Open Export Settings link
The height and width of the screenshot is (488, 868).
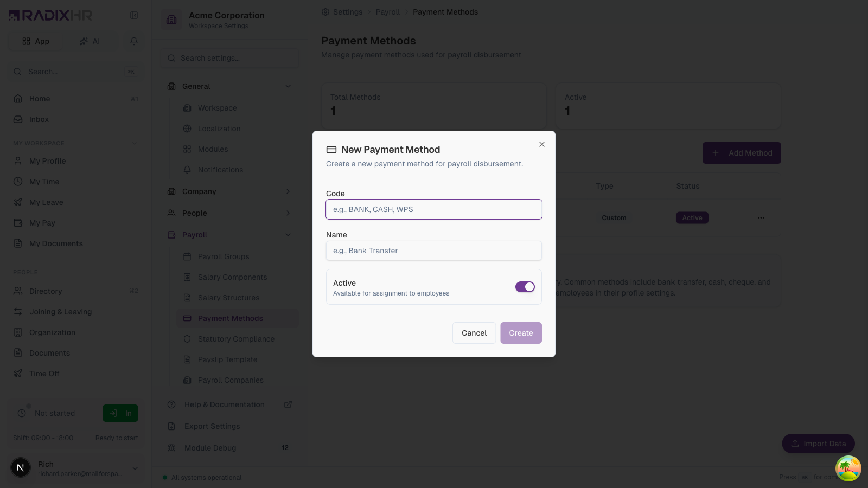tap(212, 426)
